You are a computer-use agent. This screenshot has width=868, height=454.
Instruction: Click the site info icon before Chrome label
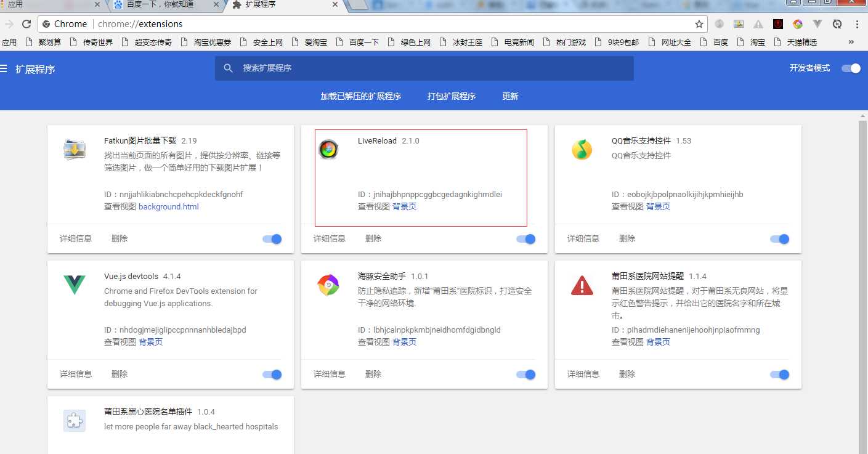[x=46, y=24]
